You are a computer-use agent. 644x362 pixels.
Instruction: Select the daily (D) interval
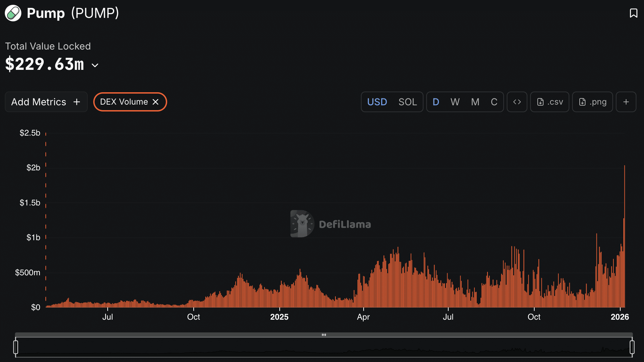[436, 102]
